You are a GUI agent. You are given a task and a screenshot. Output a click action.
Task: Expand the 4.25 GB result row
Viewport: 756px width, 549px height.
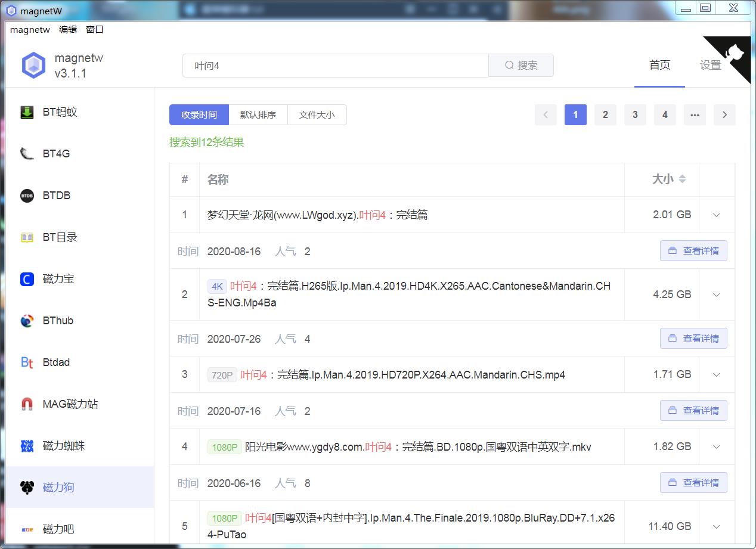coord(717,295)
